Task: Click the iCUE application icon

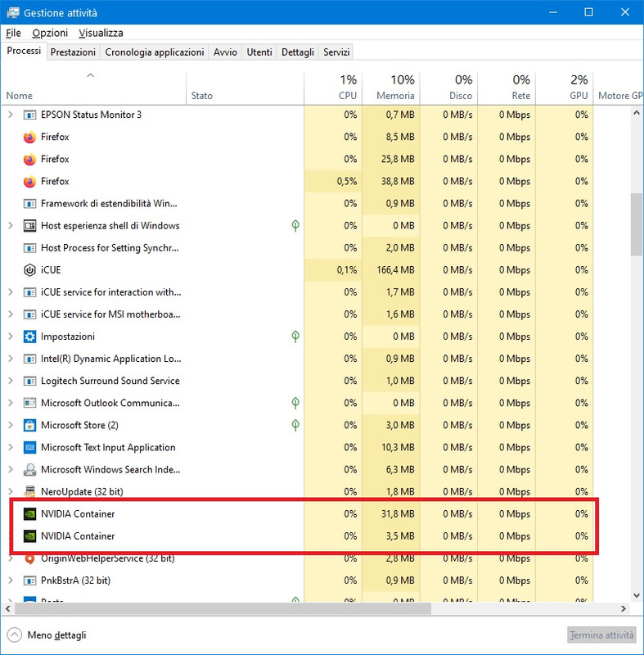Action: pyautogui.click(x=29, y=270)
